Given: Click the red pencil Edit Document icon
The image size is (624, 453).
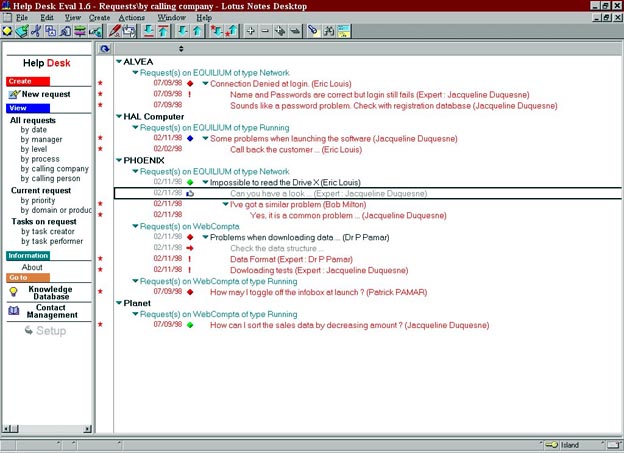Looking at the screenshot, I should click(x=115, y=31).
